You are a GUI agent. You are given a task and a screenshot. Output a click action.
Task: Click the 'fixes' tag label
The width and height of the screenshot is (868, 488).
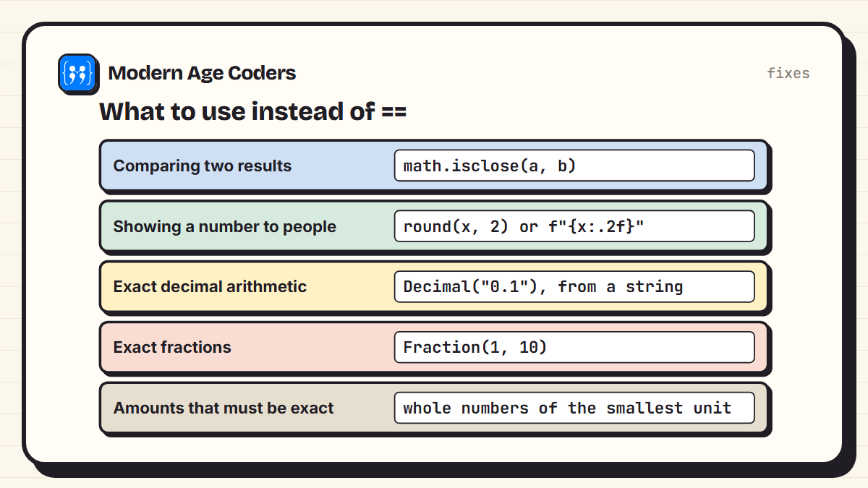point(788,73)
